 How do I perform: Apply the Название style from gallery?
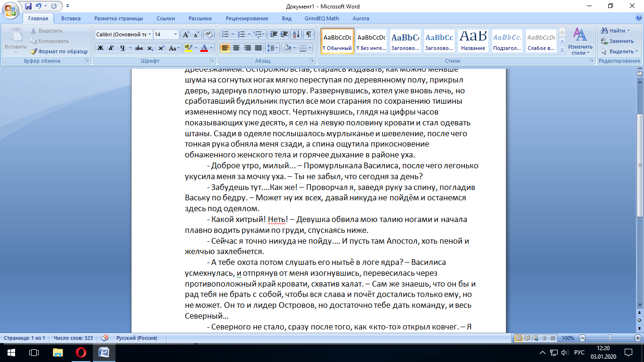click(473, 41)
